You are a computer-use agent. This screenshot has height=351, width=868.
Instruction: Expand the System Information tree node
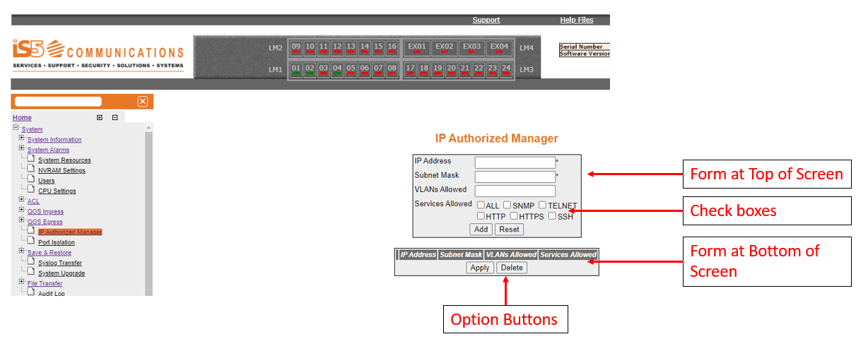22,138
